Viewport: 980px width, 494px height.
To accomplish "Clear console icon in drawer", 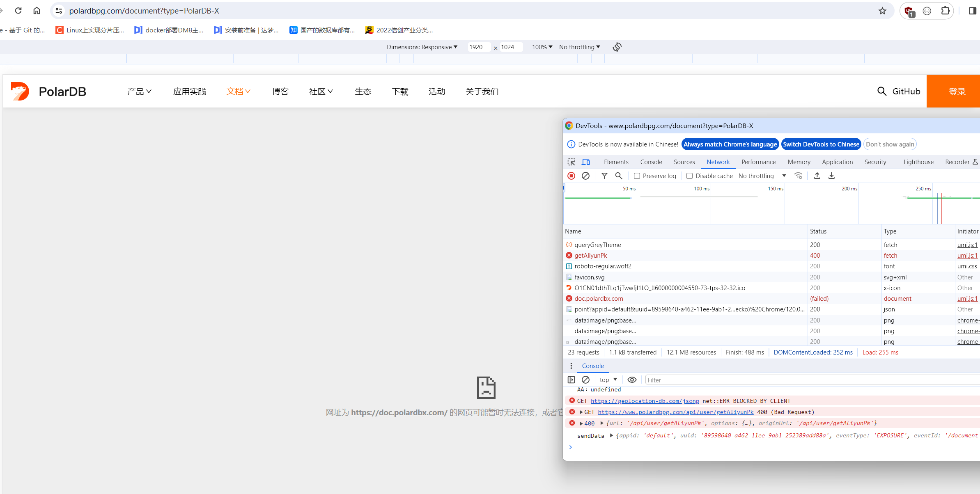I will (586, 380).
